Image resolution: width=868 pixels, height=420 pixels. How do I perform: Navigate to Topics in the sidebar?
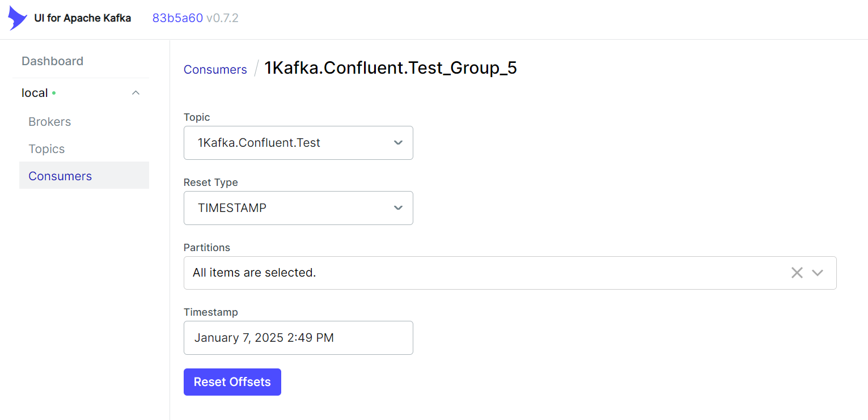[46, 149]
